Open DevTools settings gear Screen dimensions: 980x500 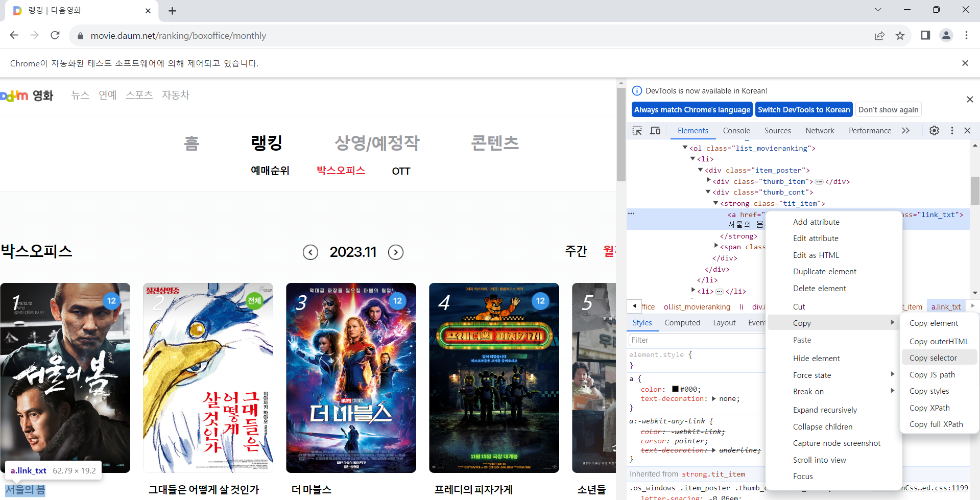click(x=934, y=131)
